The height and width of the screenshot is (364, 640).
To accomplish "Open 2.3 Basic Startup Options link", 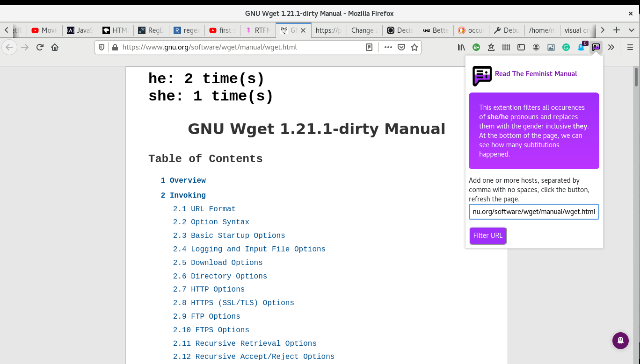I will click(229, 236).
